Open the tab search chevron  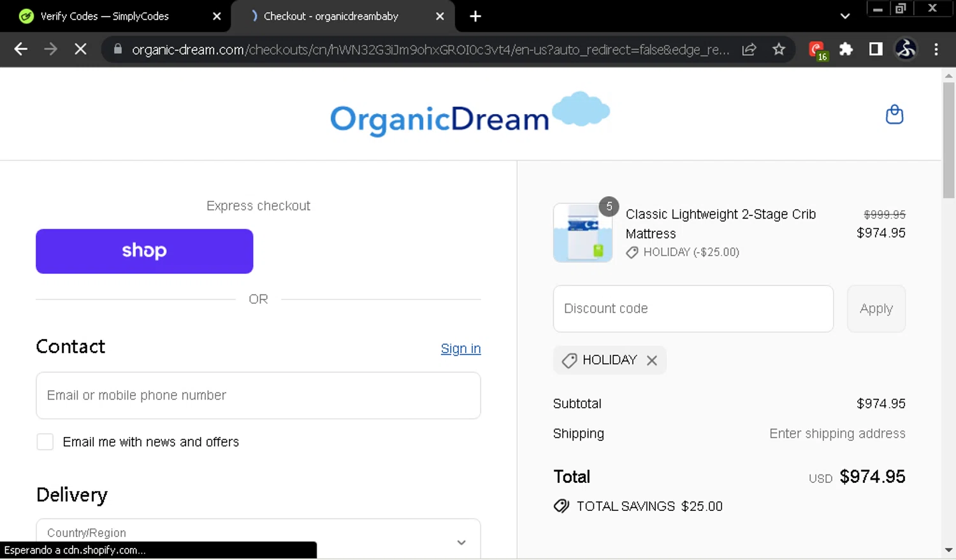[845, 17]
